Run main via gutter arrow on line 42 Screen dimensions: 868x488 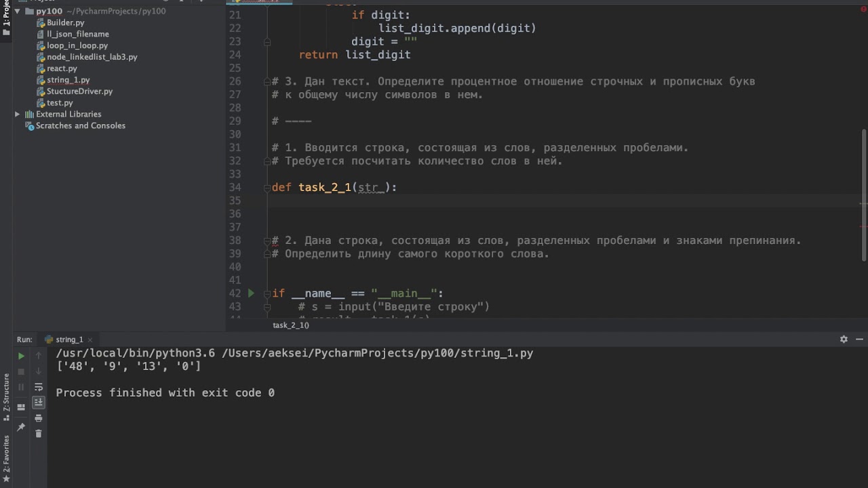coord(251,293)
